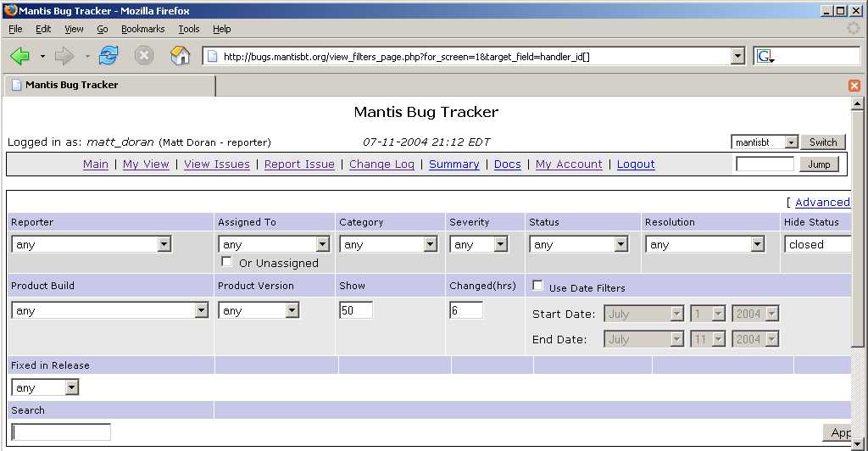The height and width of the screenshot is (451, 868).
Task: Toggle the Or Unassigned checkbox
Action: click(x=225, y=261)
